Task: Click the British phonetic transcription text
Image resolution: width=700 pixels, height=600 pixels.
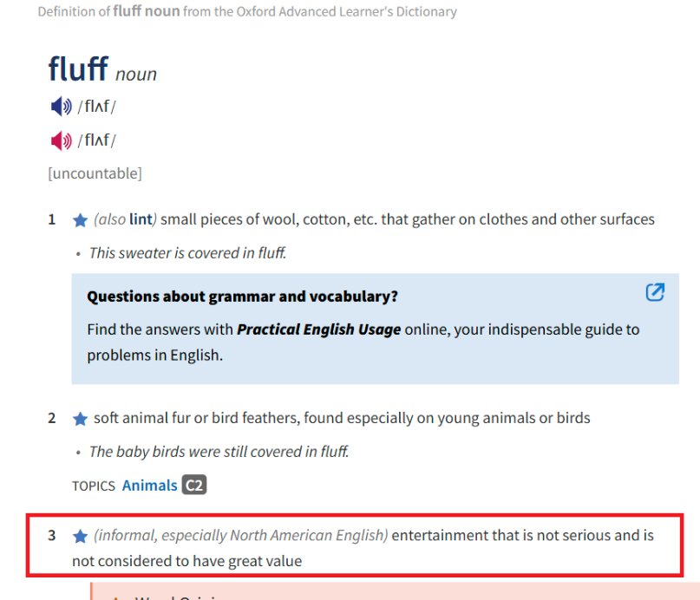Action: 96,107
